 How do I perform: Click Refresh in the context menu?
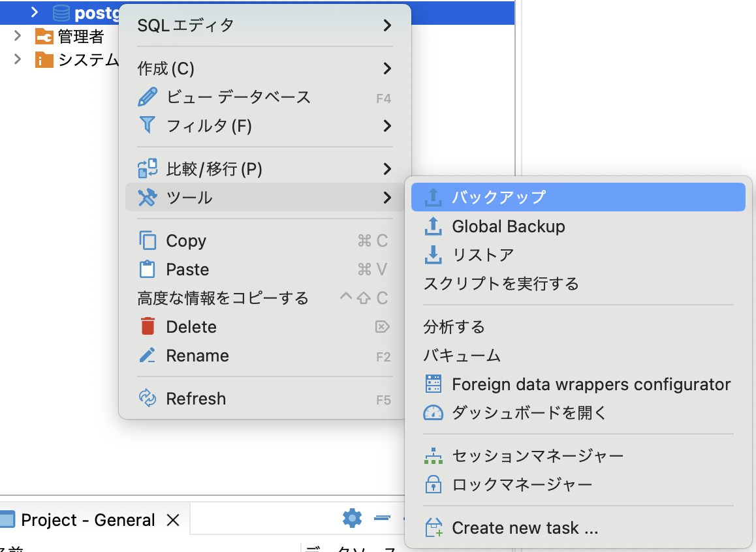coord(197,398)
